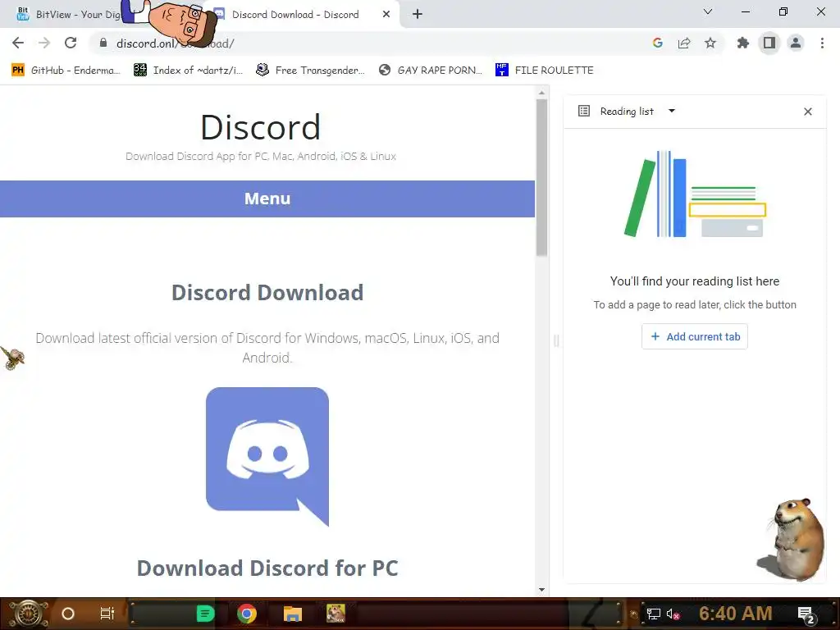
Task: Open Task View on taskbar
Action: [x=107, y=614]
